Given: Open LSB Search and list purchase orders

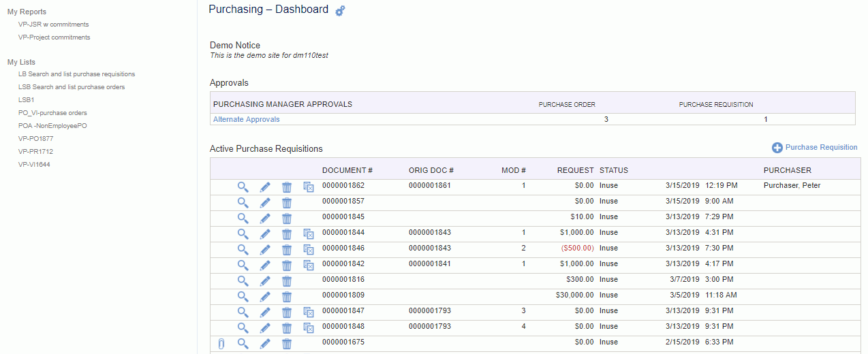Looking at the screenshot, I should coord(72,87).
